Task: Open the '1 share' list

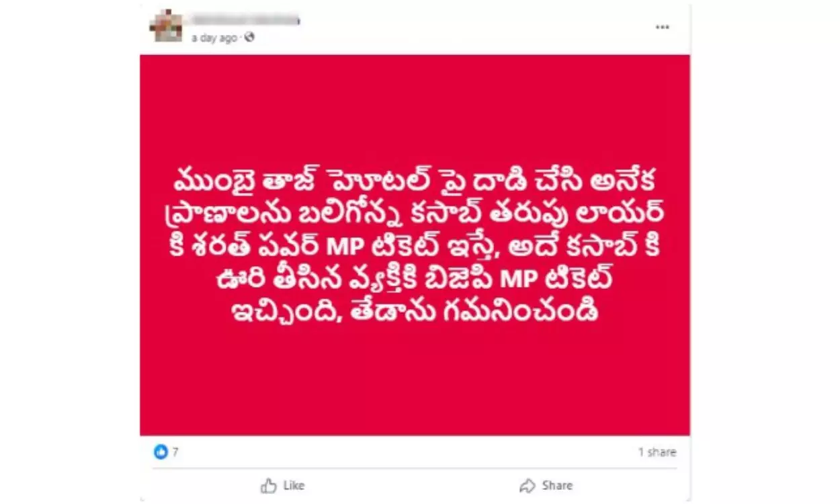Action: click(x=657, y=452)
